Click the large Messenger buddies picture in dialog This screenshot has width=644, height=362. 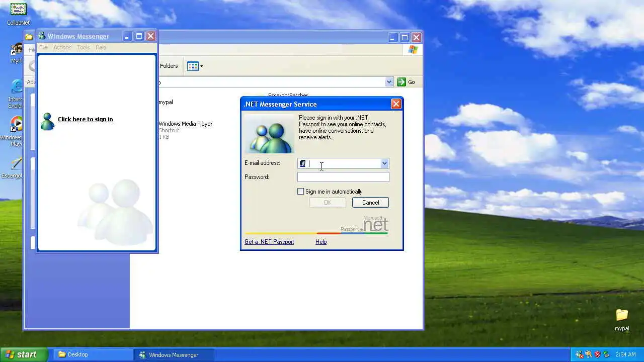click(269, 133)
